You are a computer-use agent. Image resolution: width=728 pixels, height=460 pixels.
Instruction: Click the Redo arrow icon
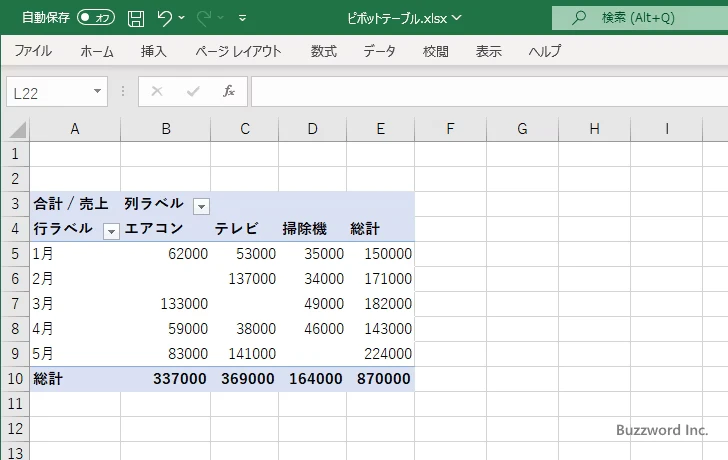[204, 18]
